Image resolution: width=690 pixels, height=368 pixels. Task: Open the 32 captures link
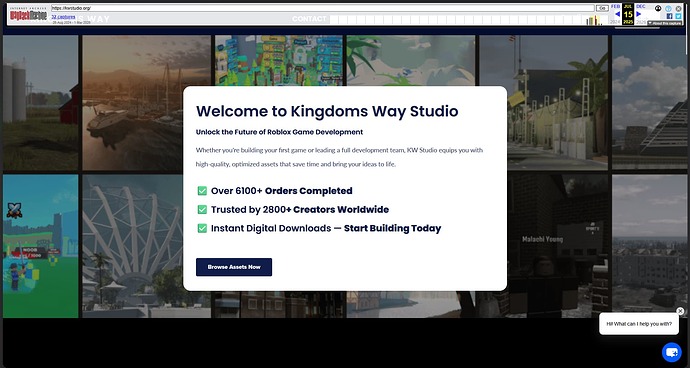(63, 17)
